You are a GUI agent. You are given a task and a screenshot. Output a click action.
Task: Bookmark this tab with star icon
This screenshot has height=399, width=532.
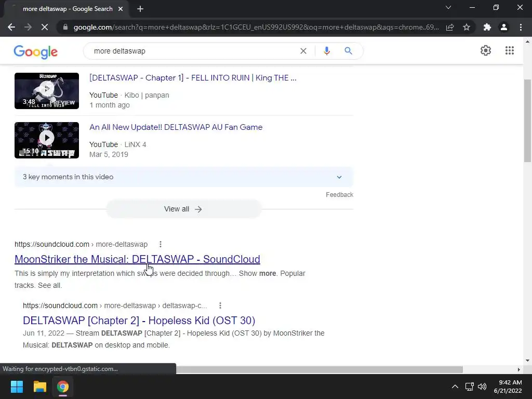[467, 27]
